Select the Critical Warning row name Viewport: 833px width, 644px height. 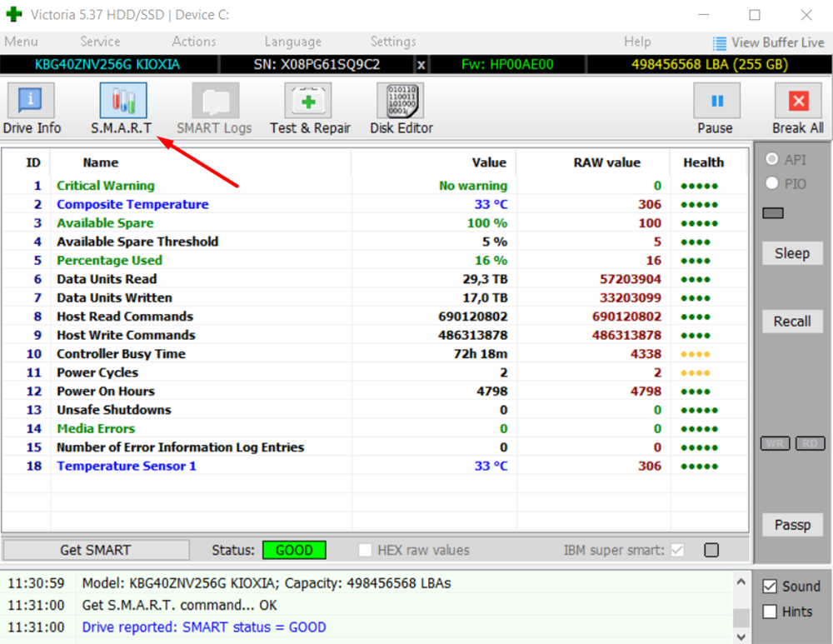click(106, 186)
